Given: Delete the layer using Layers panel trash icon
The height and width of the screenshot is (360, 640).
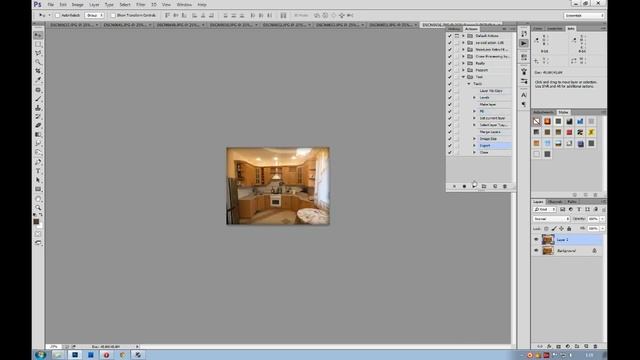Looking at the screenshot, I should [x=595, y=346].
